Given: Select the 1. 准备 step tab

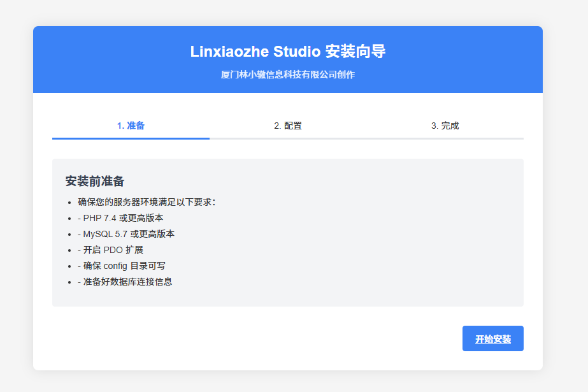Looking at the screenshot, I should point(131,126).
